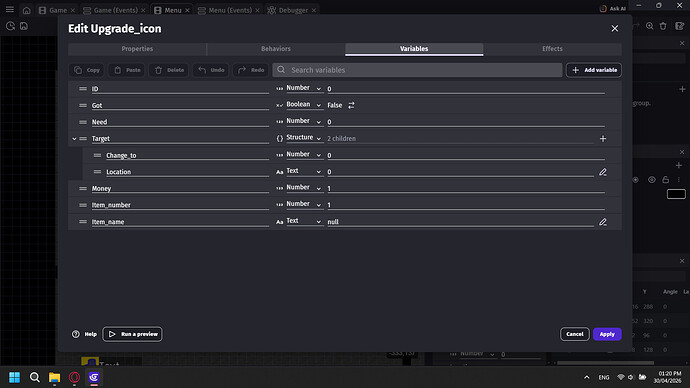This screenshot has height=388, width=690.
Task: Show hidden system tray icons
Action: tap(587, 377)
